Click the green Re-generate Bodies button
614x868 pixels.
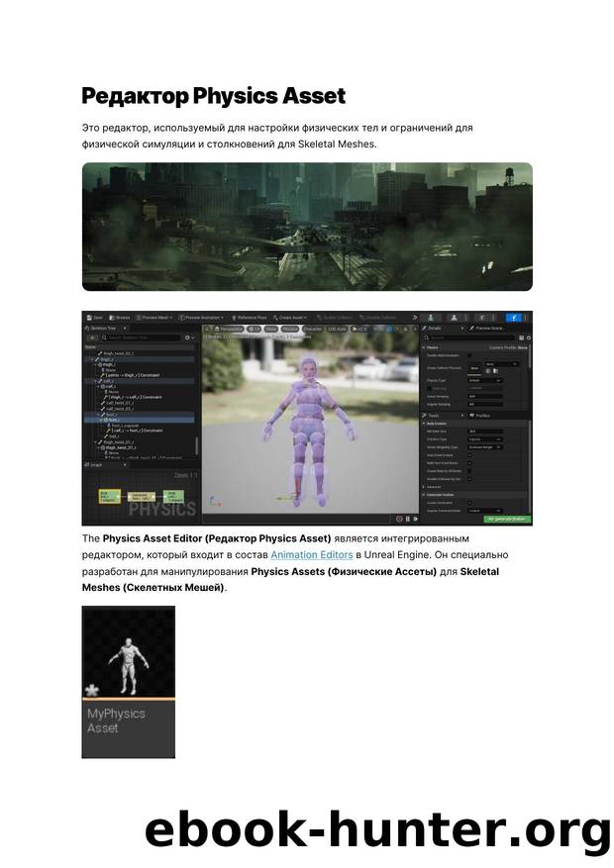tap(507, 520)
